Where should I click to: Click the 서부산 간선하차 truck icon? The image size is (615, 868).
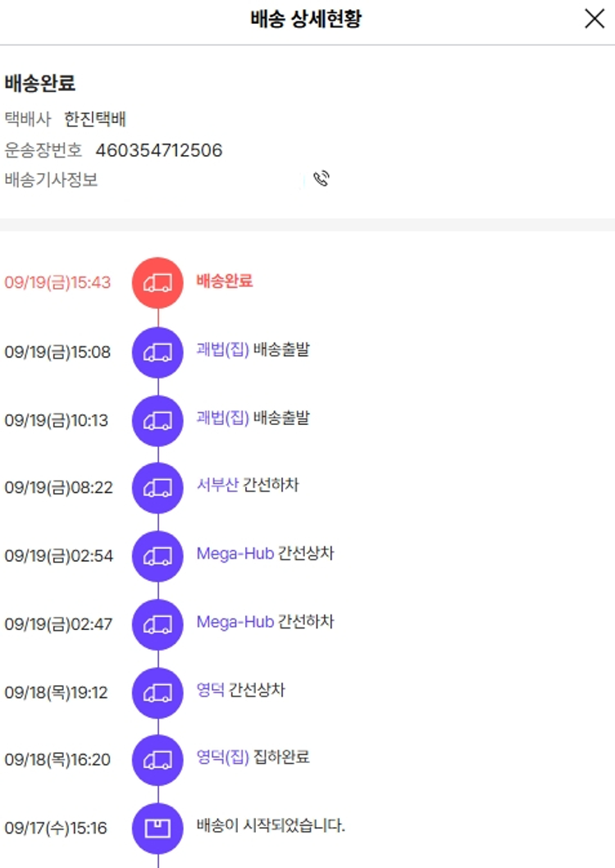[157, 487]
